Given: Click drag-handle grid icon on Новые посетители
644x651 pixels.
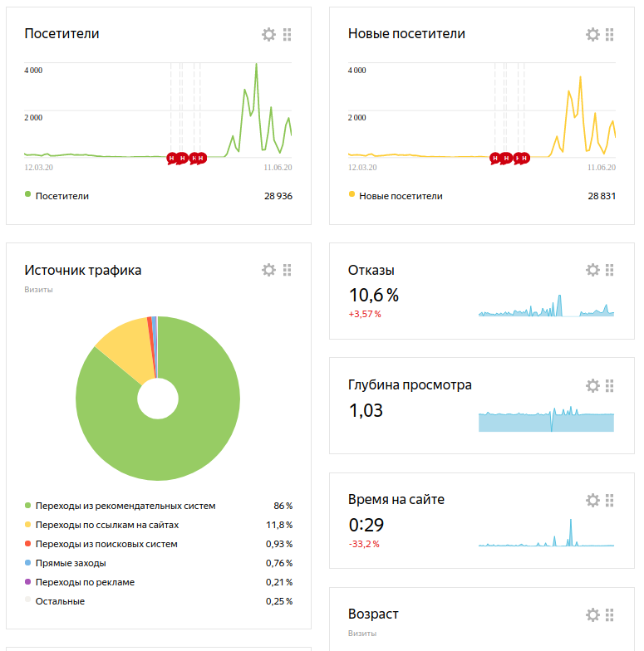Looking at the screenshot, I should 611,34.
